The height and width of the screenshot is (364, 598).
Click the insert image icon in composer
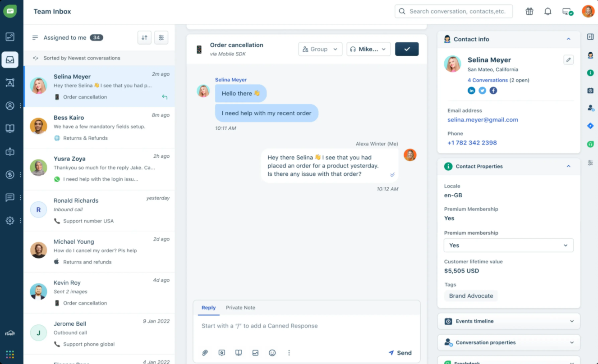pos(255,353)
